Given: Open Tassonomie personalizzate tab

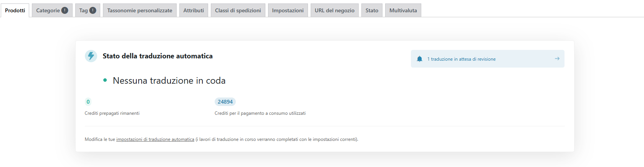Looking at the screenshot, I should click(140, 10).
